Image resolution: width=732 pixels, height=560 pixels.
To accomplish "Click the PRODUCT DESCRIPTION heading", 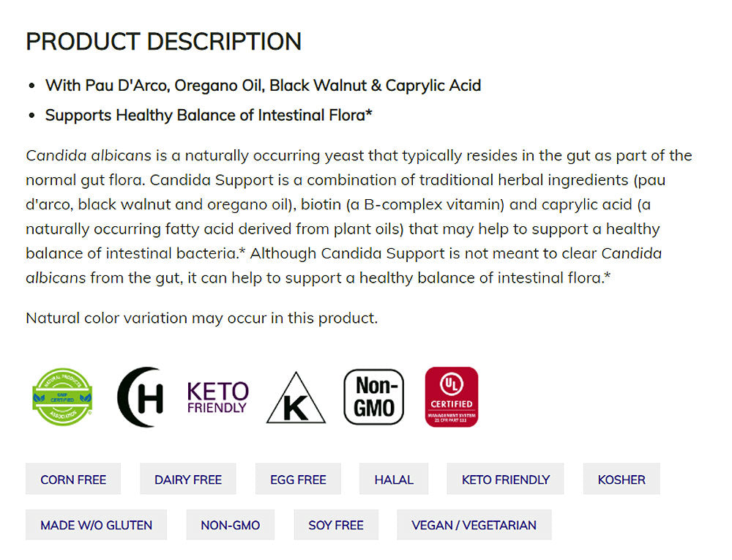I will tap(163, 42).
